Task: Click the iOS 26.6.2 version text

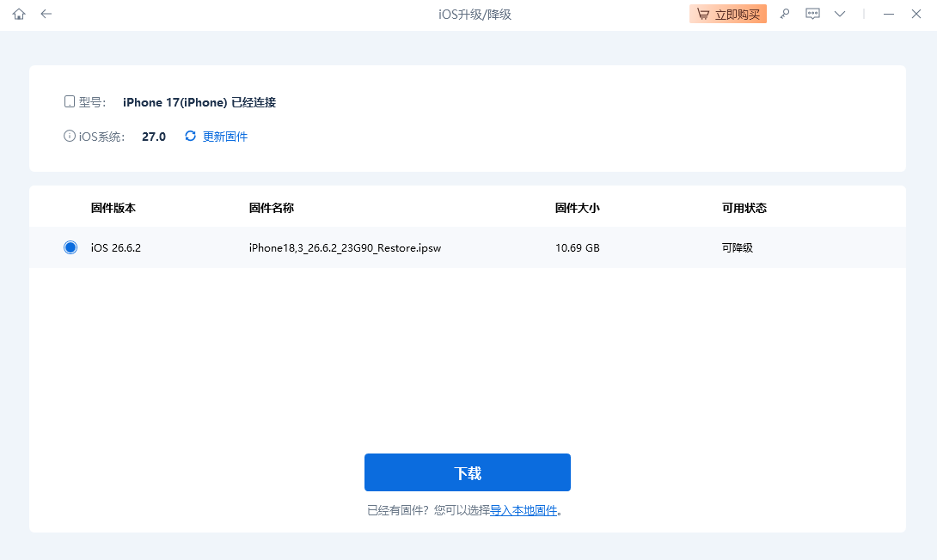Action: point(116,247)
